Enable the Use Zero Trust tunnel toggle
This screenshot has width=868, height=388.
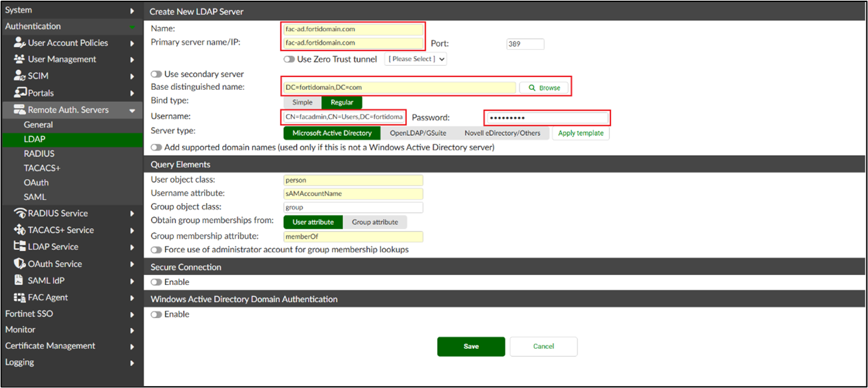click(289, 59)
